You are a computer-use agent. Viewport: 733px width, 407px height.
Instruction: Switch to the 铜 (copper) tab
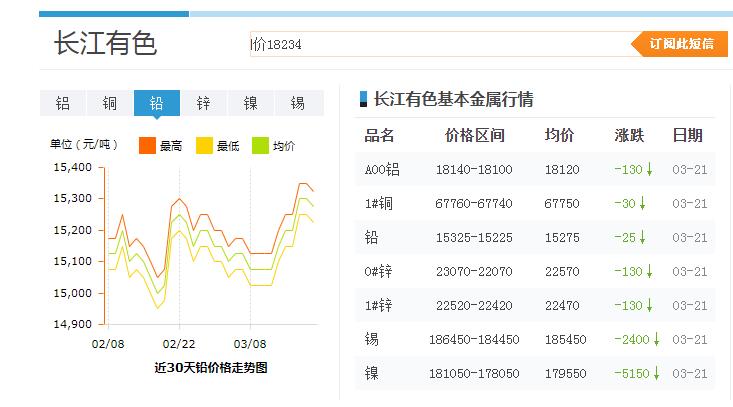(x=110, y=103)
